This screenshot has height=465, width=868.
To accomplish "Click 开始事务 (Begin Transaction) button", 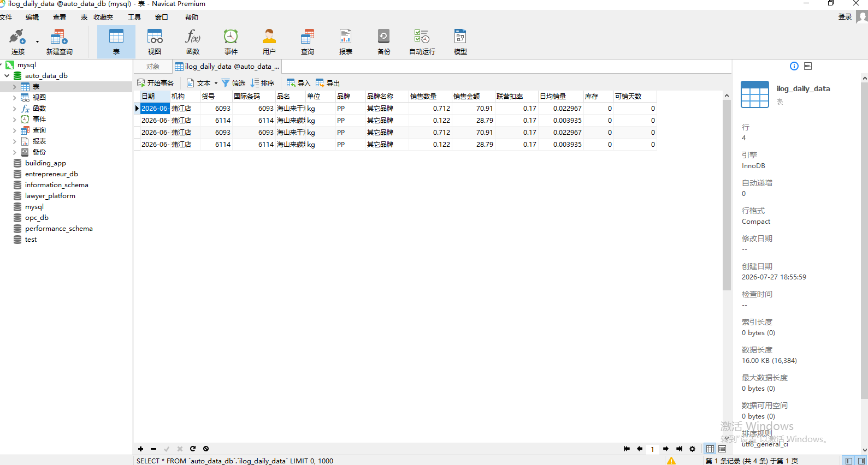I will 156,83.
